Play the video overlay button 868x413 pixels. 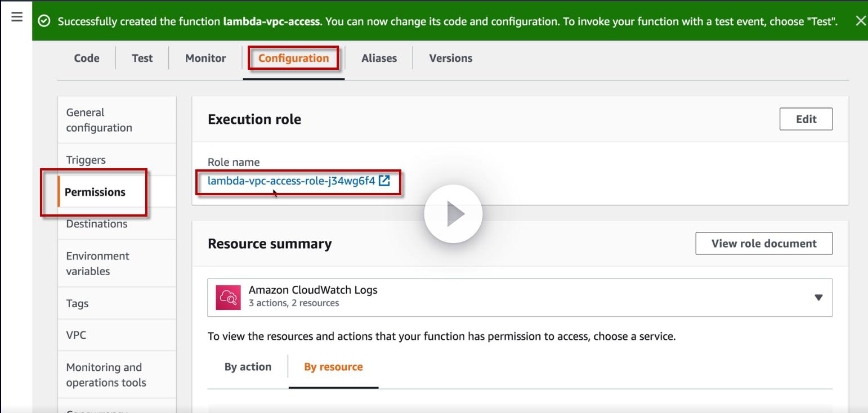453,214
